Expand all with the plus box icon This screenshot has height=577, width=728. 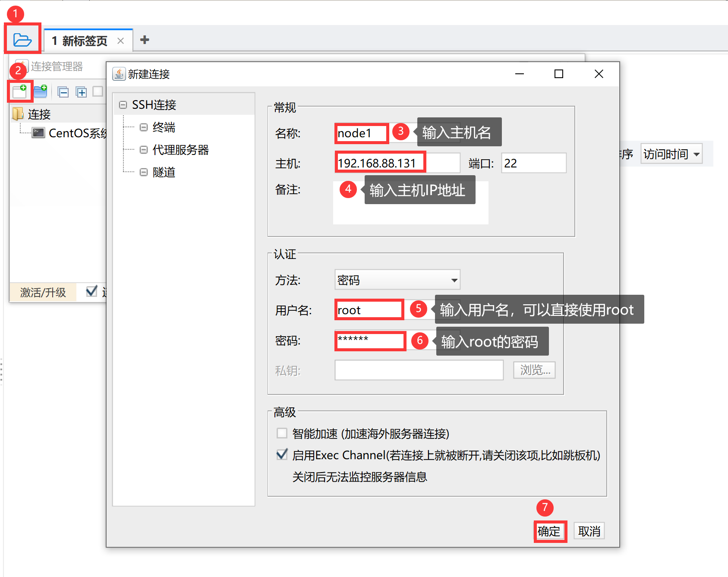click(81, 92)
